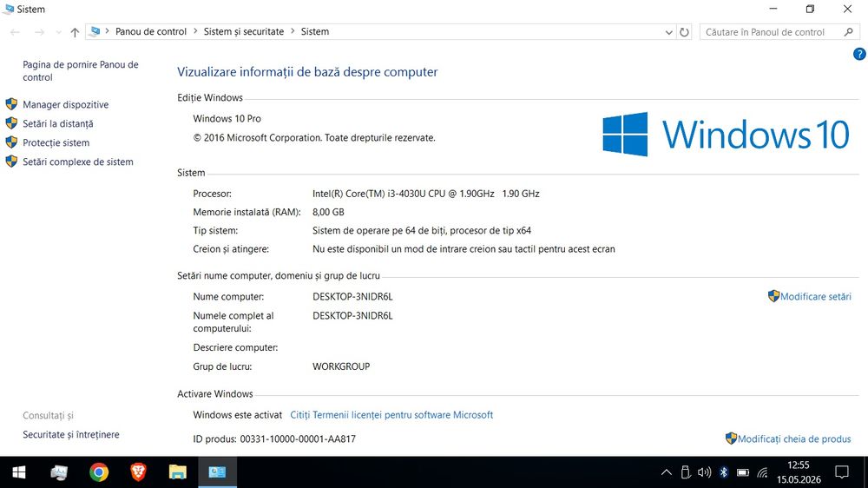Click shield icon beside Modificați cheia de produs
Image resolution: width=868 pixels, height=488 pixels.
731,439
